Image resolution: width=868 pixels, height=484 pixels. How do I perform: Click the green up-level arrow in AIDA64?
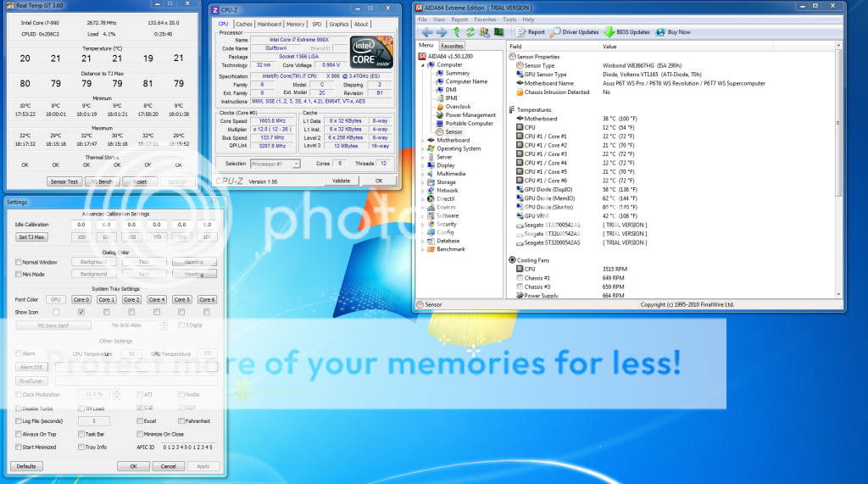pyautogui.click(x=456, y=32)
